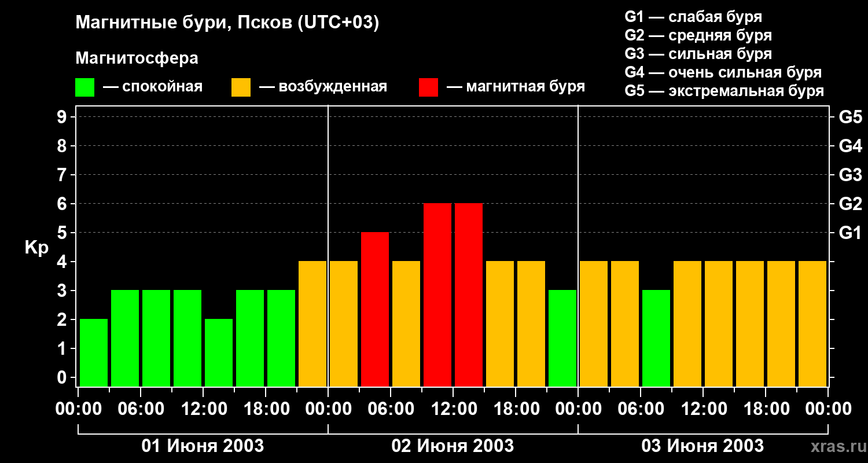Click the '01 Июня 2003' date label

click(x=203, y=446)
